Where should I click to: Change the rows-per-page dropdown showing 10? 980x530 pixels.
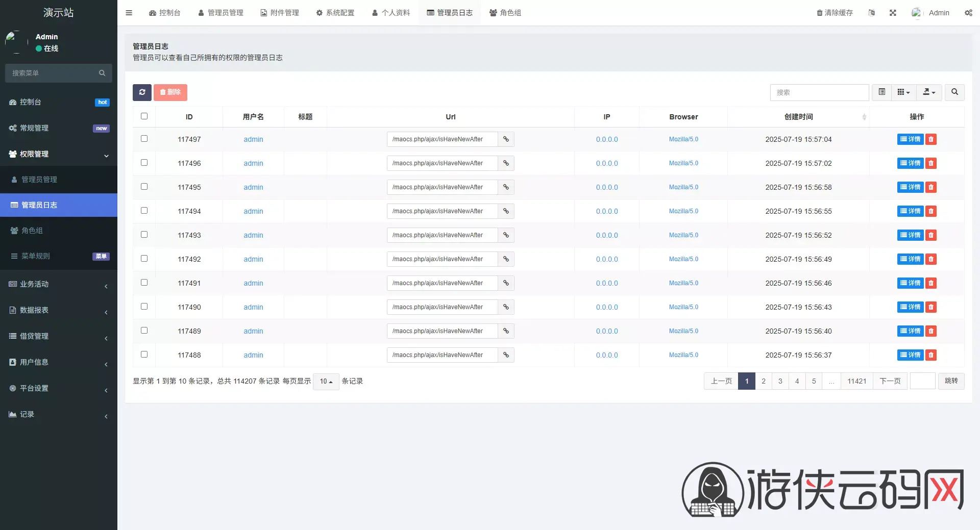(326, 381)
